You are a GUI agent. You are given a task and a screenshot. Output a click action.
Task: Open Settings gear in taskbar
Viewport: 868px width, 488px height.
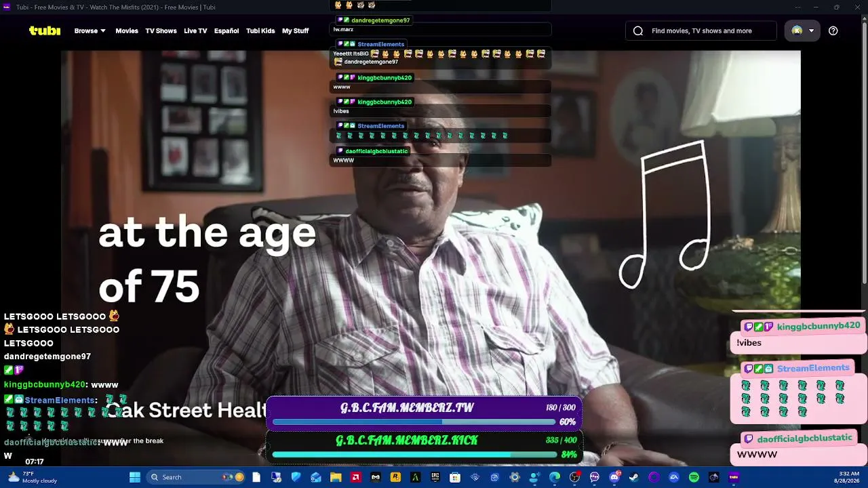tap(515, 477)
